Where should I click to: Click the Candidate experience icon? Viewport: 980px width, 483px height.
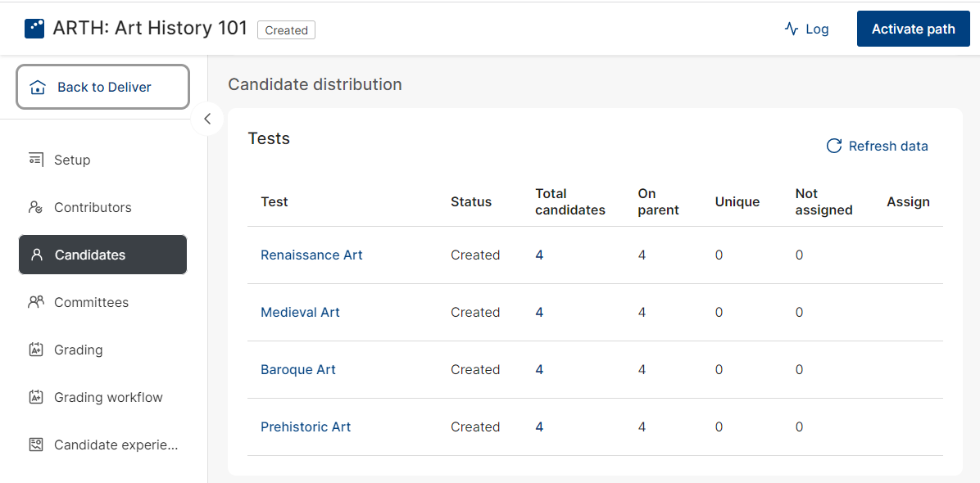[x=36, y=445]
